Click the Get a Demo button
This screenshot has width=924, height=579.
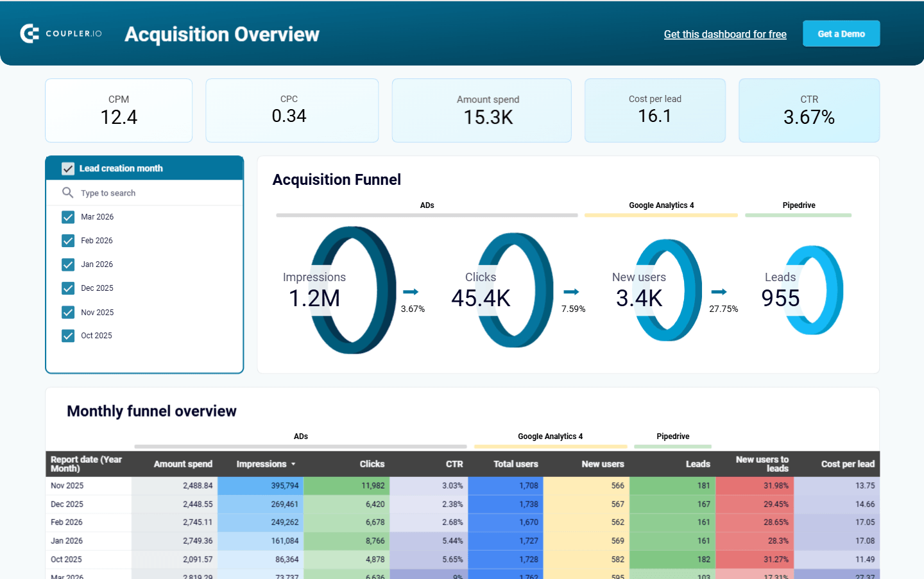coord(841,33)
